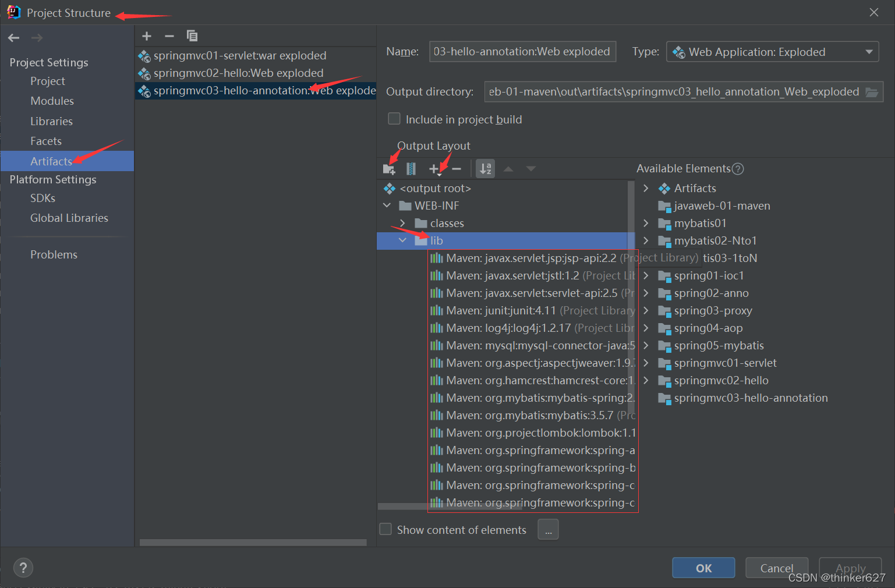Expand springmvc02-hello module
The width and height of the screenshot is (895, 588).
click(646, 380)
